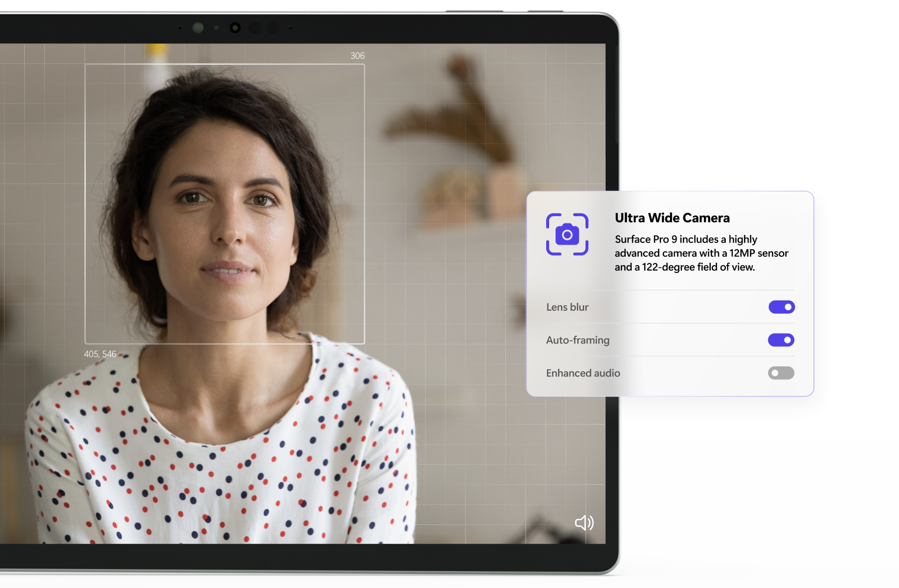Click the front camera lens on bezel
899x588 pixels.
[x=235, y=28]
